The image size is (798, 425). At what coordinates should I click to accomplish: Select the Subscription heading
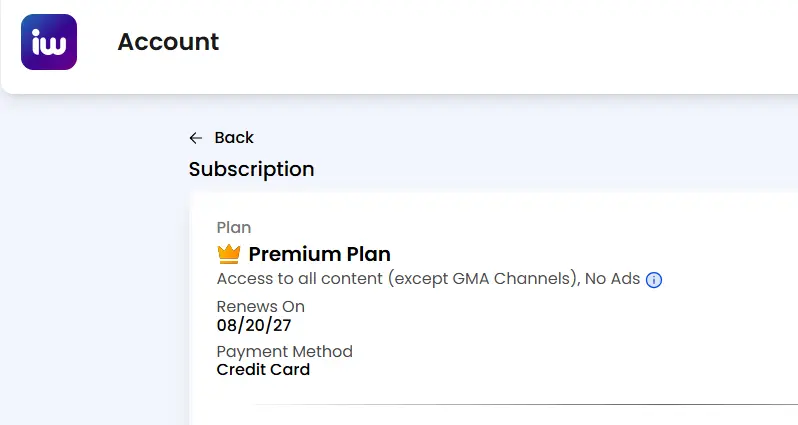click(x=251, y=169)
